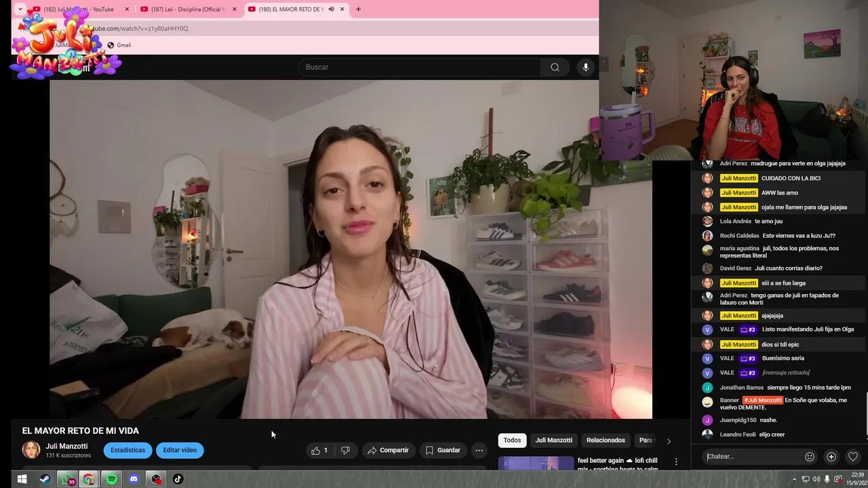This screenshot has height=488, width=868.
Task: Open taskbar app with 99 badge
Action: [66, 479]
